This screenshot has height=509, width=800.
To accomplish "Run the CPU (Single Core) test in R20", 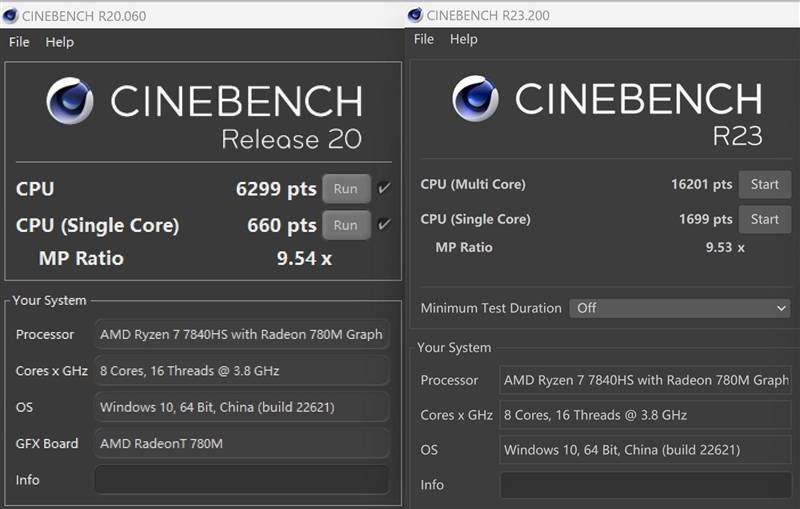I will 346,225.
